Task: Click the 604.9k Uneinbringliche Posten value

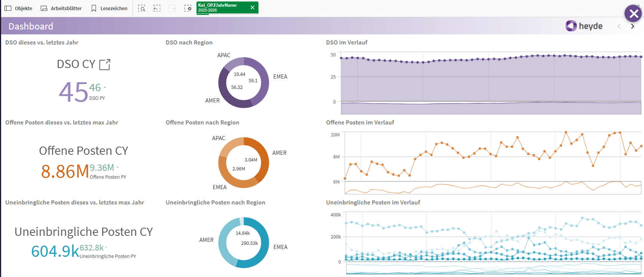Action: click(55, 251)
